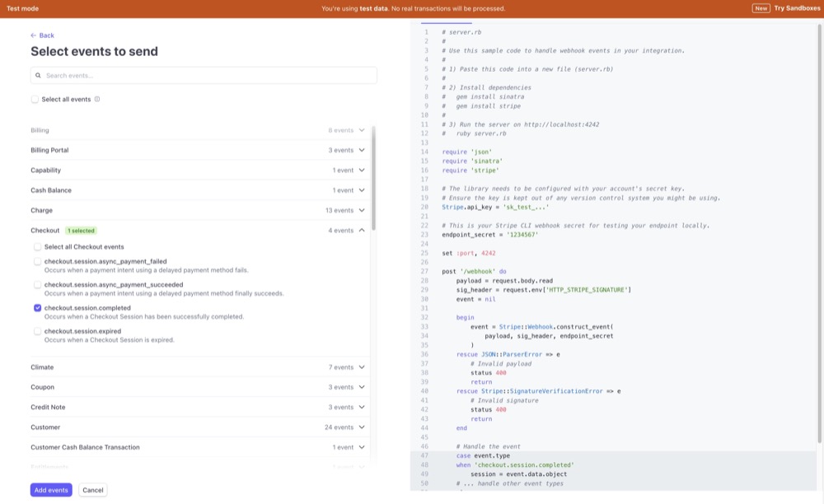Viewport: 824px width, 504px height.
Task: Click line number 27 in gutter
Action: click(424, 272)
